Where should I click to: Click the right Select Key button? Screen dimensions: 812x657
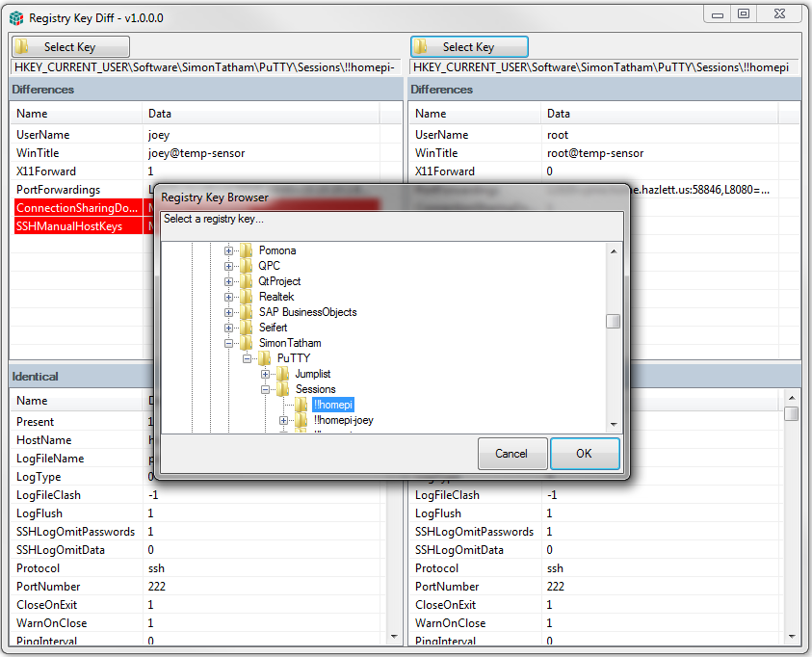coord(469,47)
